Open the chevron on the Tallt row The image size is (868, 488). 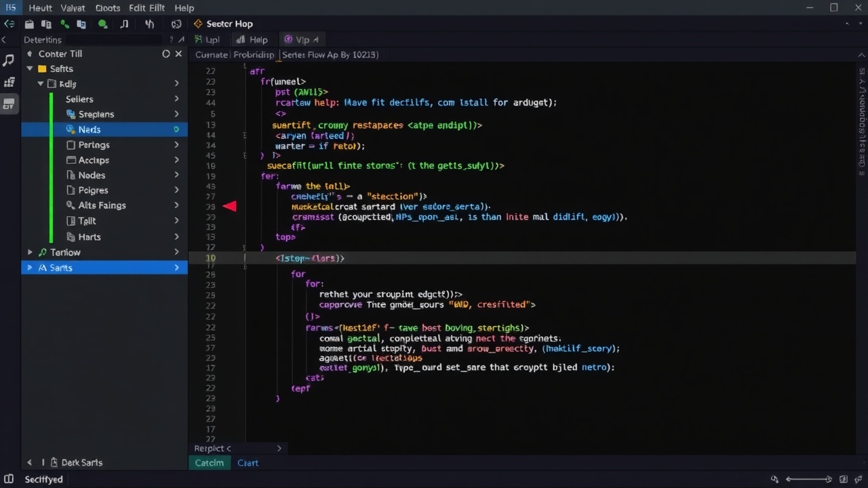tap(176, 221)
